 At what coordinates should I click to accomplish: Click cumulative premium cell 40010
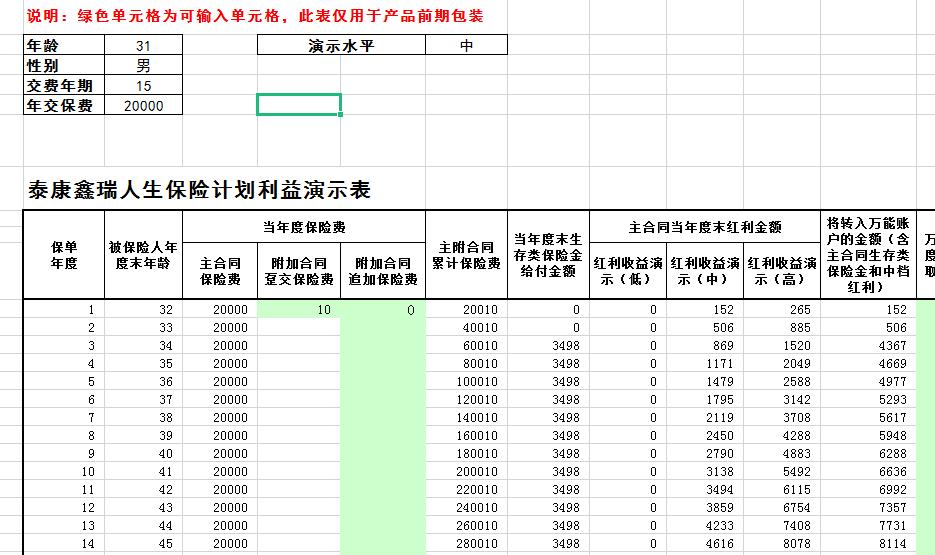pos(466,327)
